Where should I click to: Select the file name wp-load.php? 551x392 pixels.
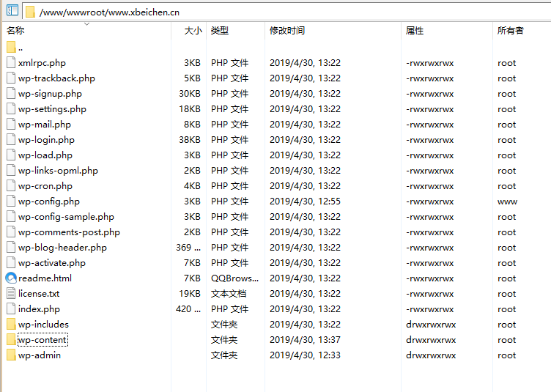click(45, 155)
